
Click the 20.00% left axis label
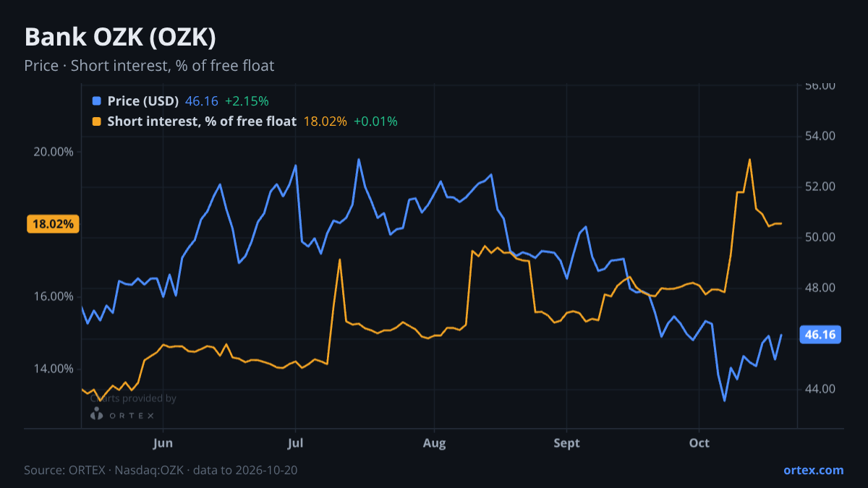tap(53, 152)
